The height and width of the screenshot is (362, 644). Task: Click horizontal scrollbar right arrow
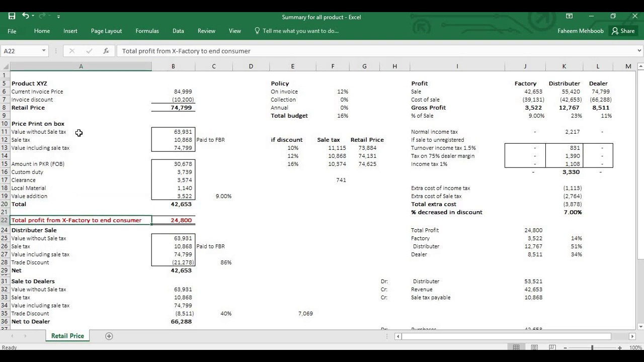pos(632,336)
